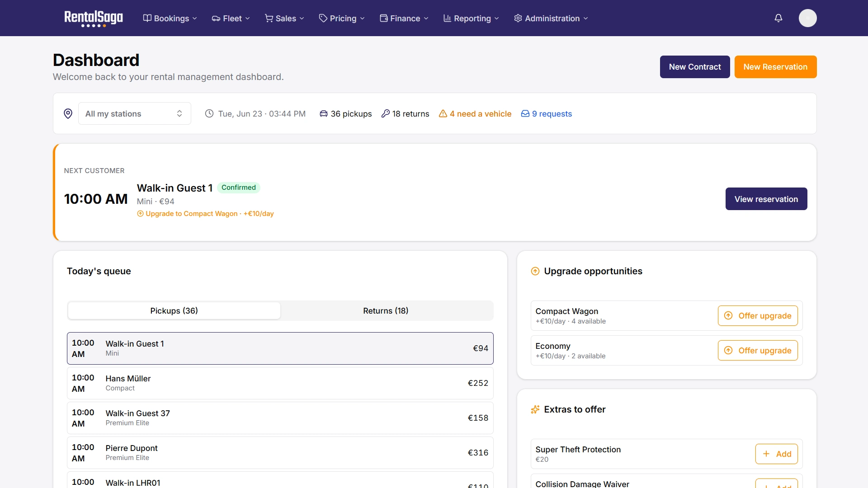Click the Administration gear icon

518,18
